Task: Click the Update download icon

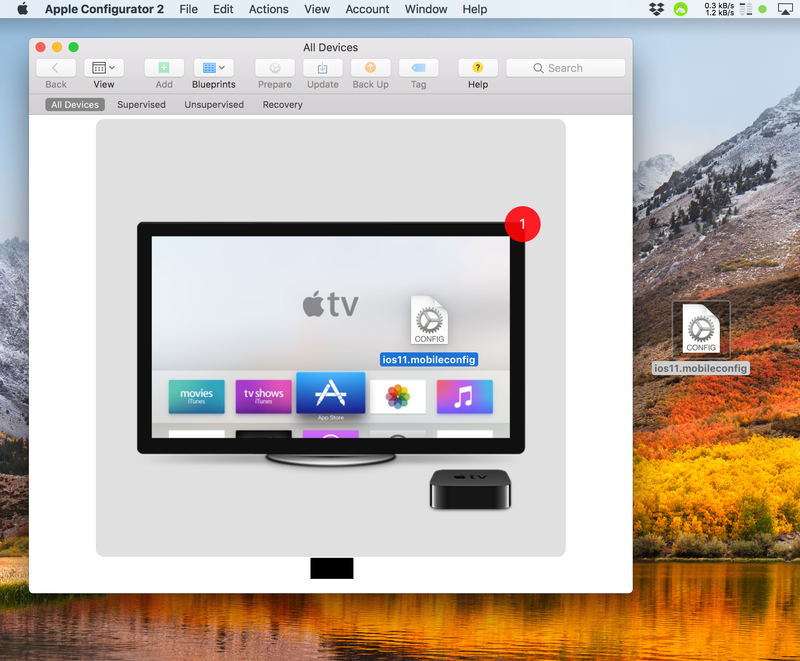Action: click(322, 68)
